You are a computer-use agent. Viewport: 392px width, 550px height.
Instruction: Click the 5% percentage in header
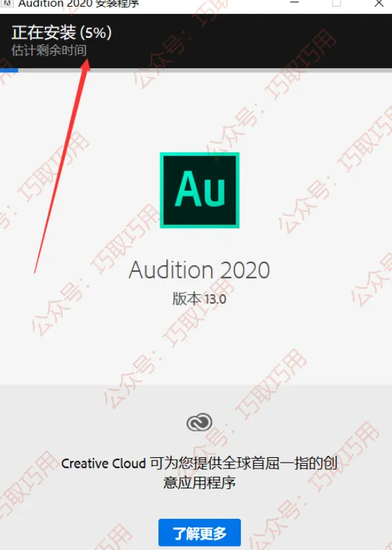(x=96, y=32)
